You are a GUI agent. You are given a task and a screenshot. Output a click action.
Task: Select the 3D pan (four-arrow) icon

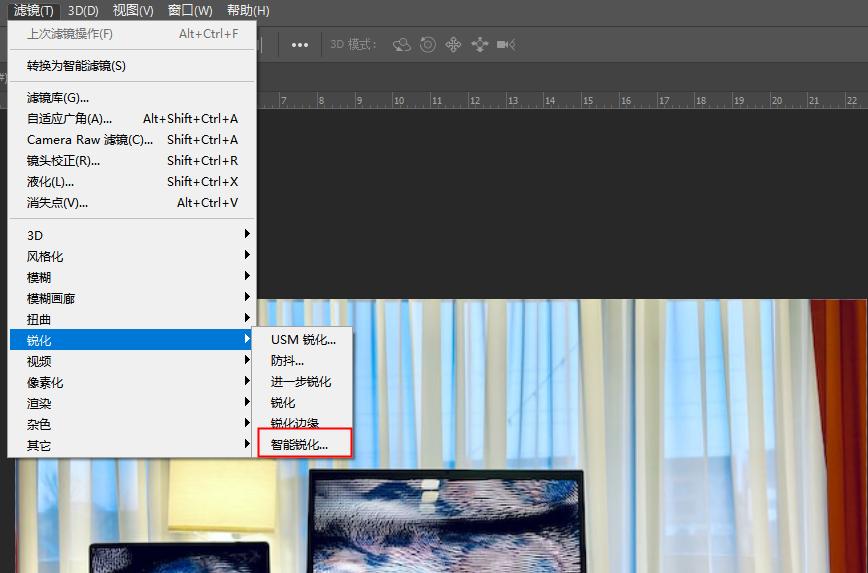tap(453, 44)
